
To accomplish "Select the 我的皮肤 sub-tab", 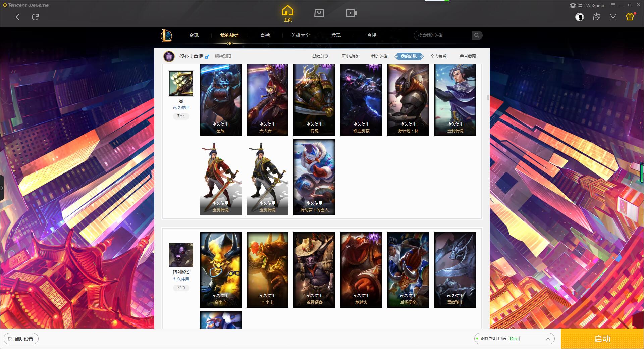I will coord(409,56).
